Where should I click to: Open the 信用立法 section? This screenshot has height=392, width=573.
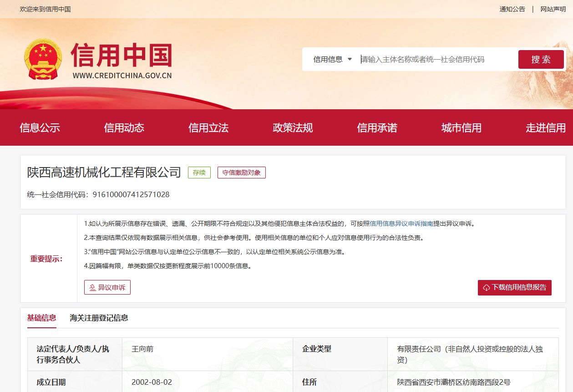click(208, 128)
